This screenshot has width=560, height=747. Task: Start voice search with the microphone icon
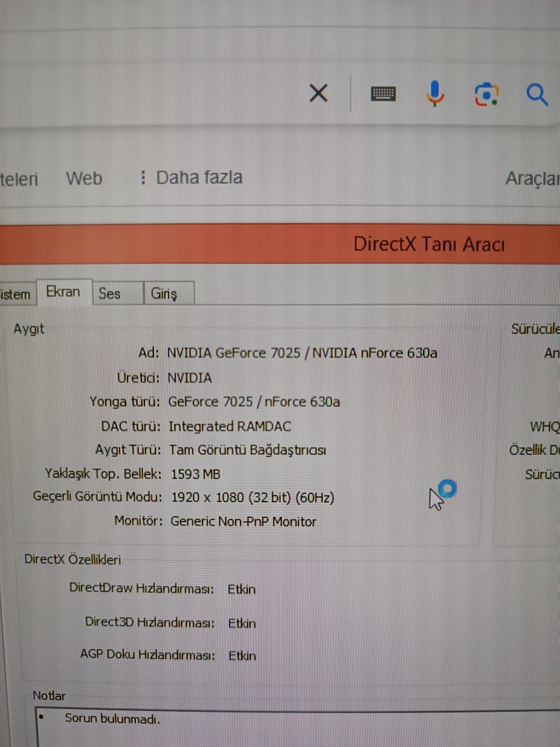[435, 93]
